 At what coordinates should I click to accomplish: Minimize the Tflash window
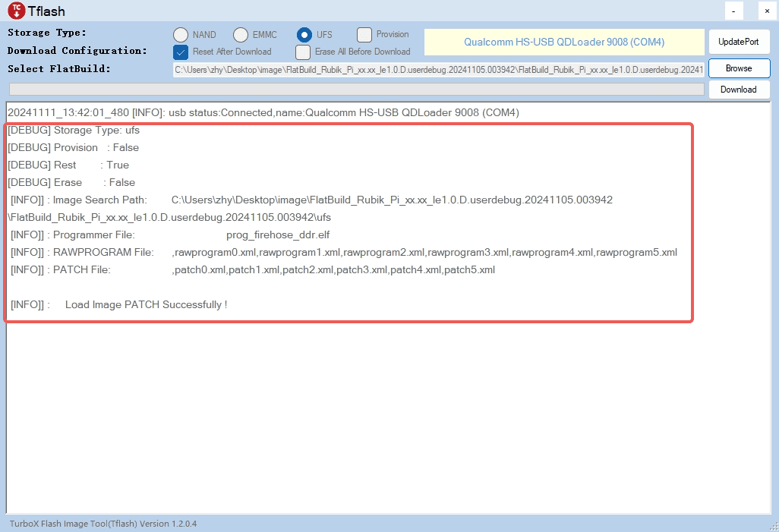[733, 11]
